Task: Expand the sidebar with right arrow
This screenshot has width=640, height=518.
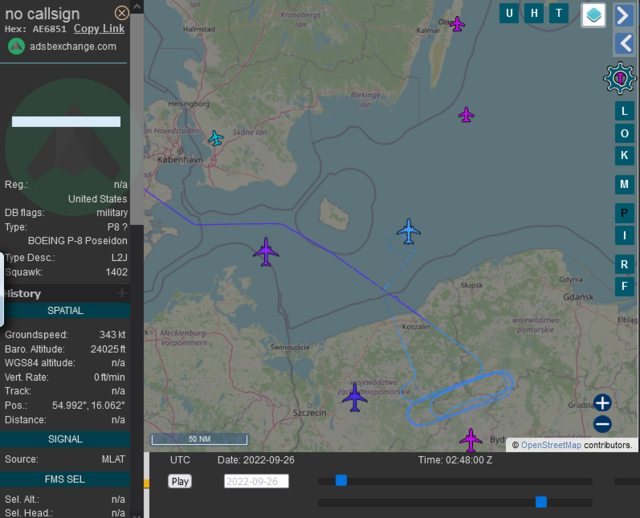Action: click(624, 14)
